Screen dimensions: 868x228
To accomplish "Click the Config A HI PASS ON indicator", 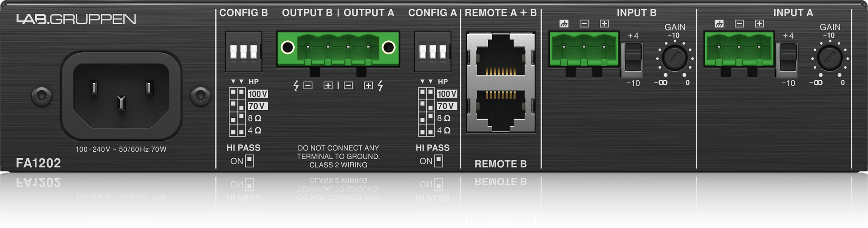I will tap(438, 161).
